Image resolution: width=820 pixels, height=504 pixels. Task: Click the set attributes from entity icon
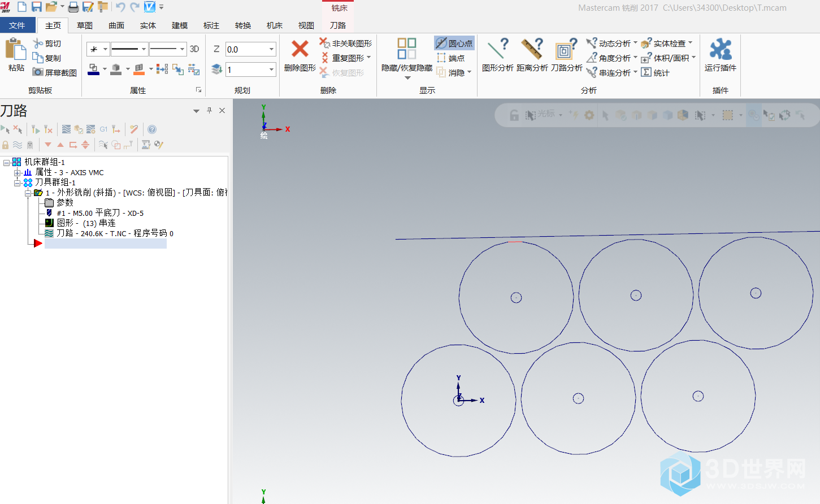(162, 69)
